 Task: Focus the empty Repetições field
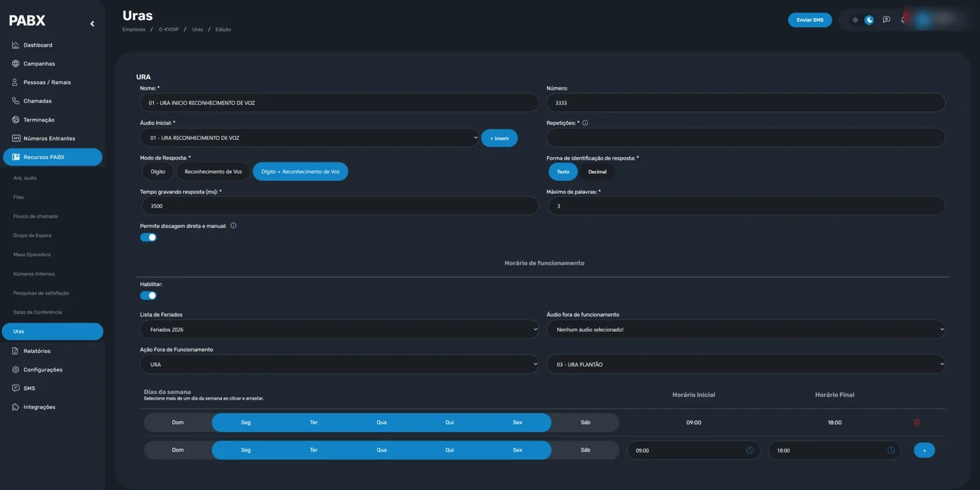[746, 138]
